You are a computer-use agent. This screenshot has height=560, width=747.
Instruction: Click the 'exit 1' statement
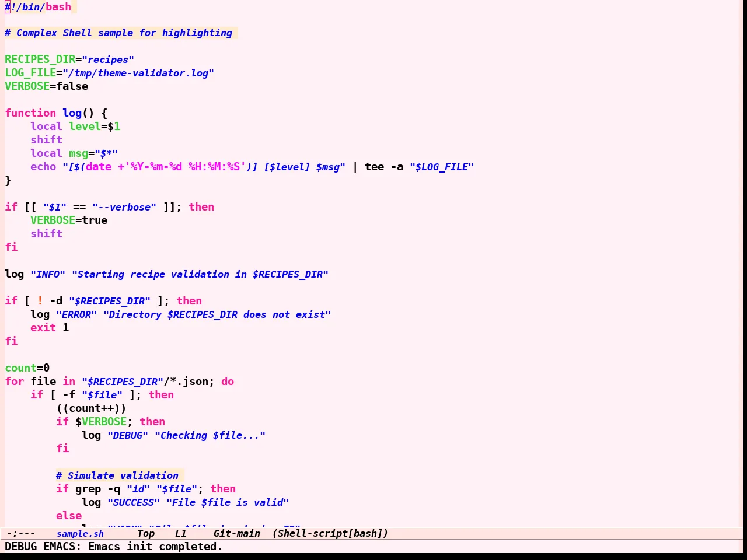tap(50, 328)
